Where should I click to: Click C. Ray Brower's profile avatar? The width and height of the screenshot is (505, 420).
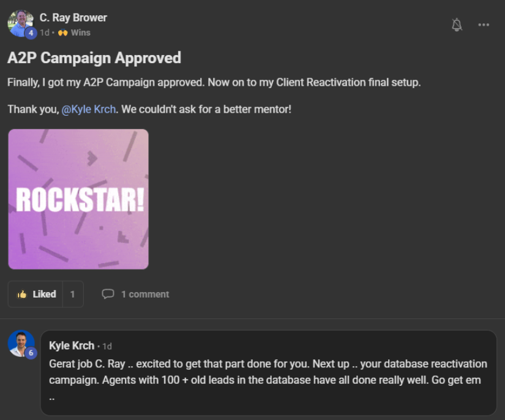21,23
